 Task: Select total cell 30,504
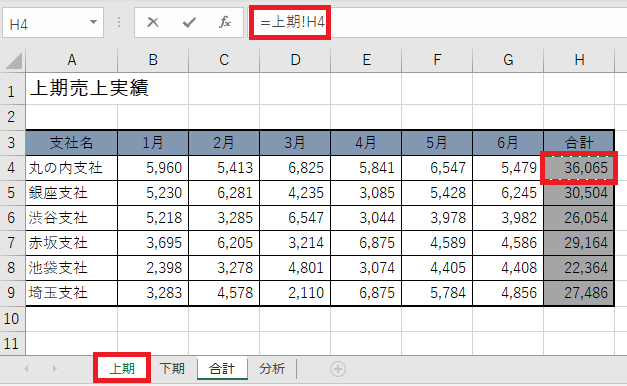click(579, 193)
